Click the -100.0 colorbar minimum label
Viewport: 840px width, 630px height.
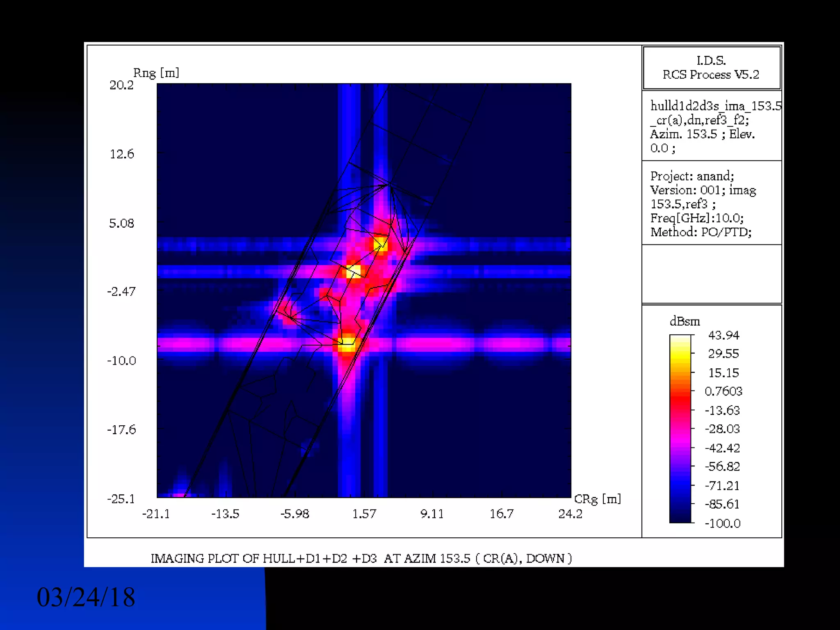pyautogui.click(x=722, y=523)
